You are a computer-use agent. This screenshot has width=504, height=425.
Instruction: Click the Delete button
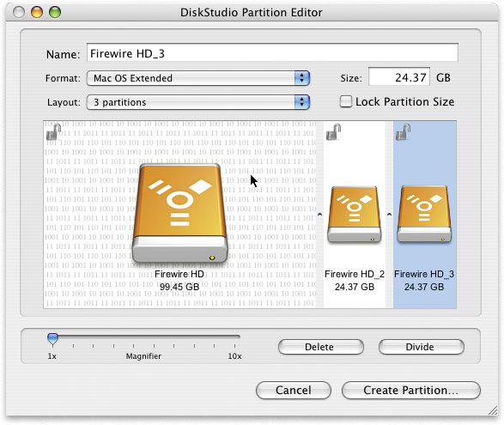pos(321,347)
